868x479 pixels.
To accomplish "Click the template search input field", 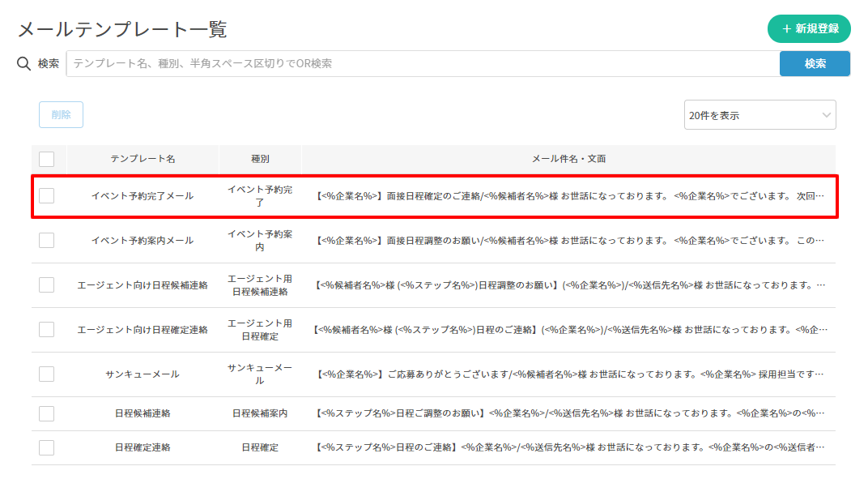I will point(422,63).
